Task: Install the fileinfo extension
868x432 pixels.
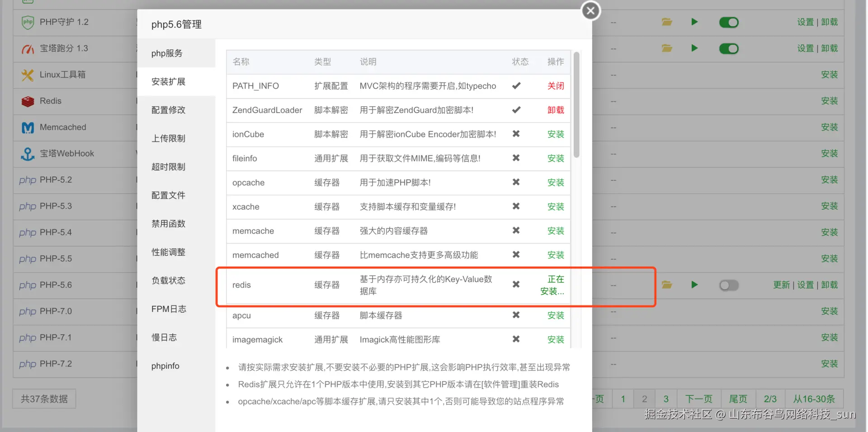Action: click(x=556, y=159)
